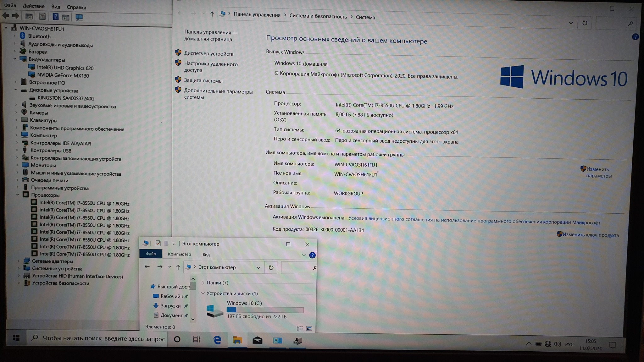Screen dimensions: 644x362
Task: Expand the Сетевые адаптеры node
Action: coord(19,261)
